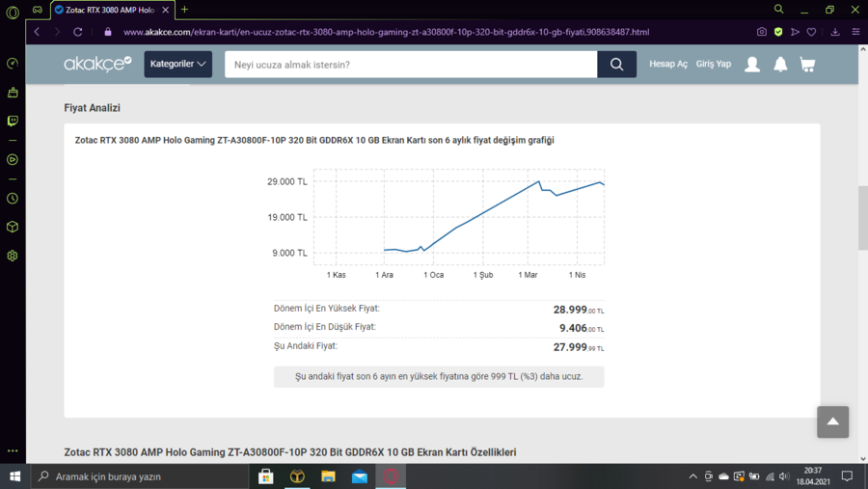Open a new tab with the plus button
The height and width of the screenshot is (489, 868).
[x=184, y=10]
